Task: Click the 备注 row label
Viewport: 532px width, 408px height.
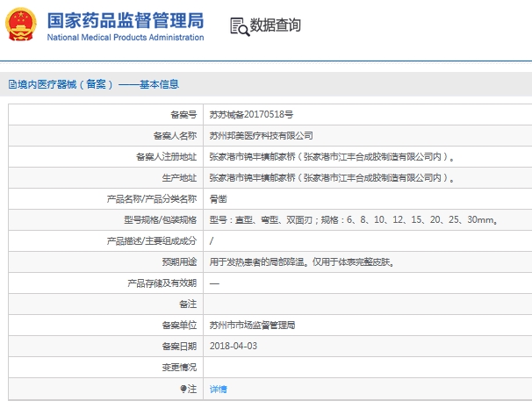Action: coord(188,304)
